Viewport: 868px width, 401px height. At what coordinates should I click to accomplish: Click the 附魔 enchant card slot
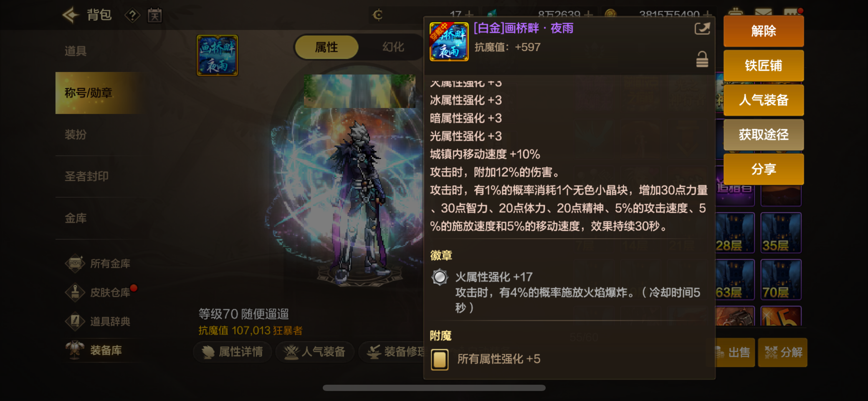tap(440, 360)
